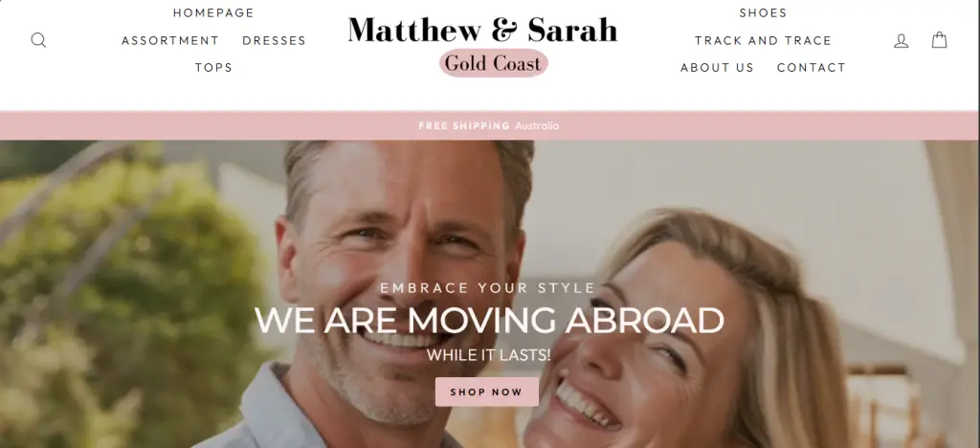Click the While It Lasts text
Viewport: 980px width, 448px height.
click(489, 355)
